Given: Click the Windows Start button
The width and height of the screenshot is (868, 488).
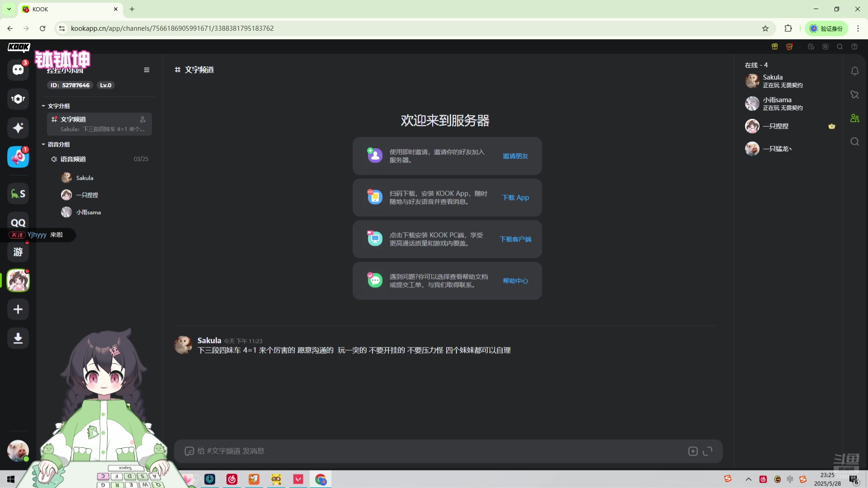Looking at the screenshot, I should (x=11, y=479).
